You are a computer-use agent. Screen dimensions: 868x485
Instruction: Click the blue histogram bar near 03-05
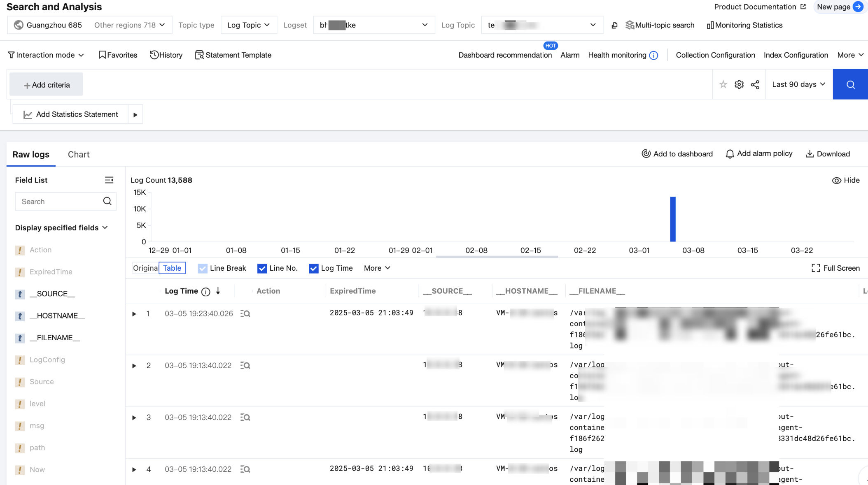click(672, 219)
